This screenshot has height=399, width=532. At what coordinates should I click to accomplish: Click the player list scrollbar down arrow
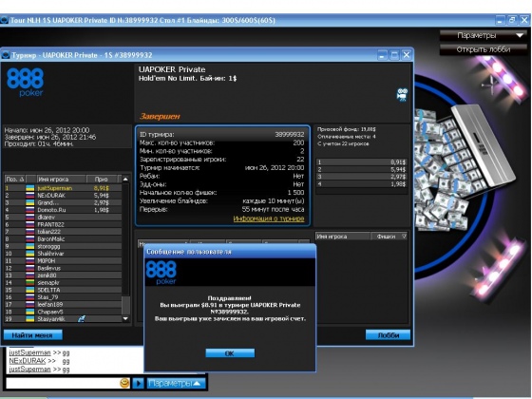pyautogui.click(x=125, y=318)
